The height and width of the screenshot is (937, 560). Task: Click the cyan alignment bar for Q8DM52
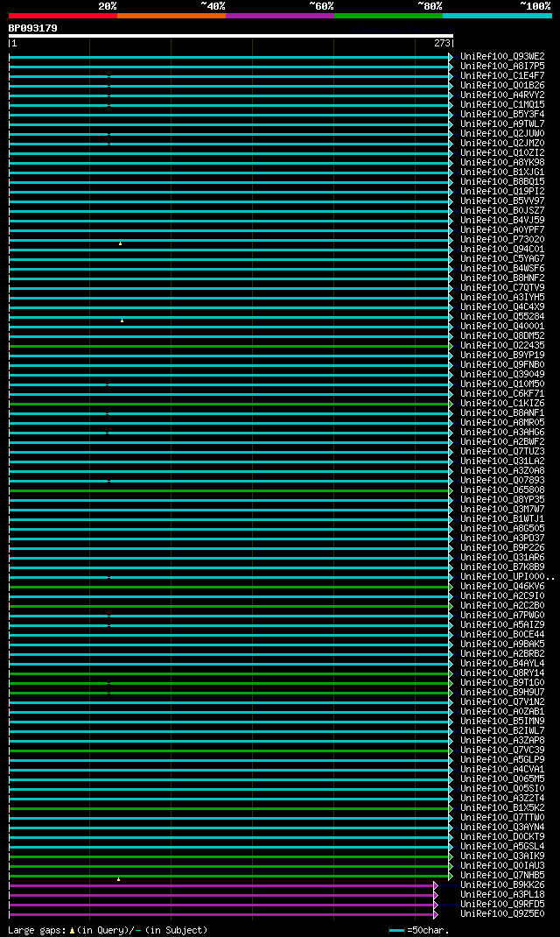[230, 336]
